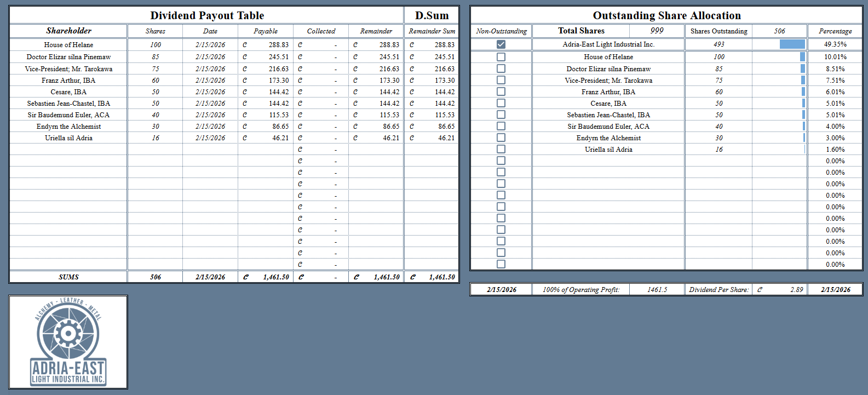Select the Outstanding Share Allocation title
This screenshot has height=395, width=868.
pyautogui.click(x=666, y=15)
